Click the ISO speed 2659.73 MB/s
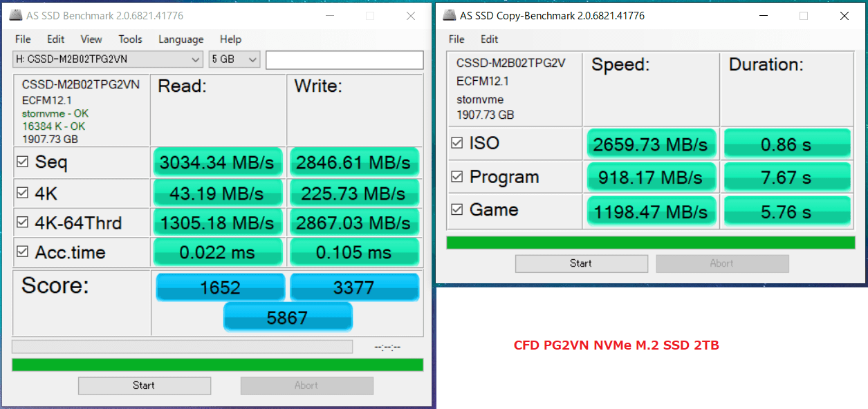Viewport: 868px width, 409px height. tap(651, 144)
